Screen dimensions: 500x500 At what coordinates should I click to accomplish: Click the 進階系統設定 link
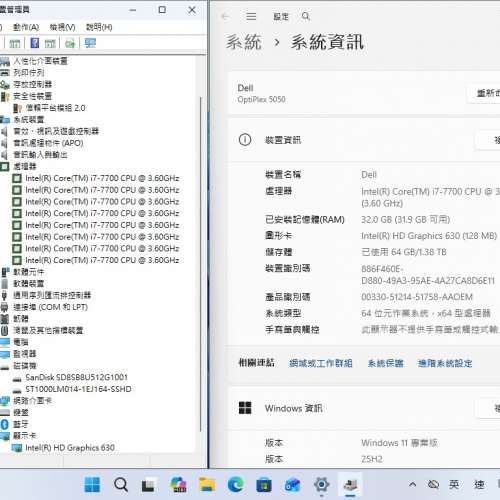tap(445, 363)
